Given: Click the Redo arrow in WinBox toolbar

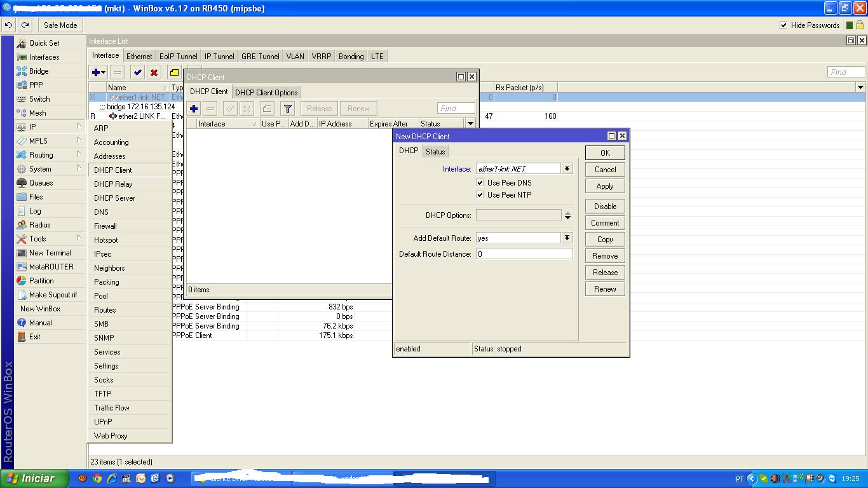Looking at the screenshot, I should (x=25, y=25).
